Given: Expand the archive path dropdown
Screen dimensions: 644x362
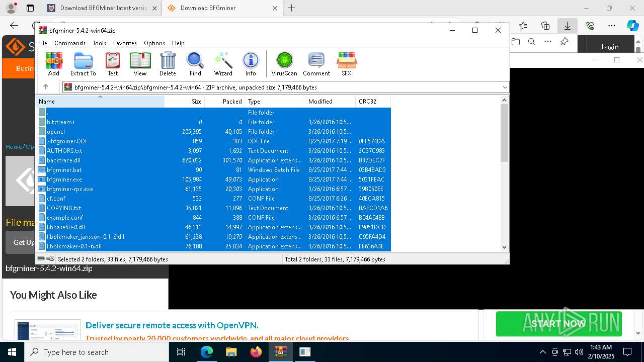Looking at the screenshot, I should tap(505, 87).
